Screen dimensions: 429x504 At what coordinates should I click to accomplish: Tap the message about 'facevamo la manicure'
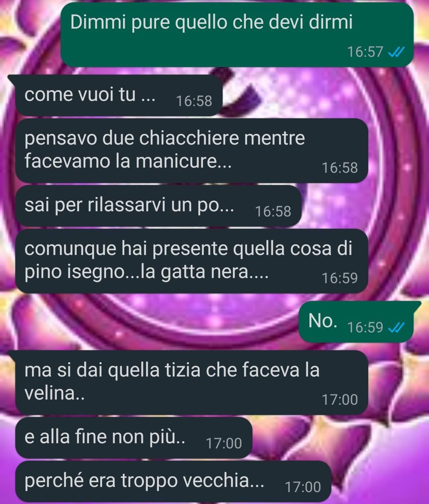pos(191,151)
